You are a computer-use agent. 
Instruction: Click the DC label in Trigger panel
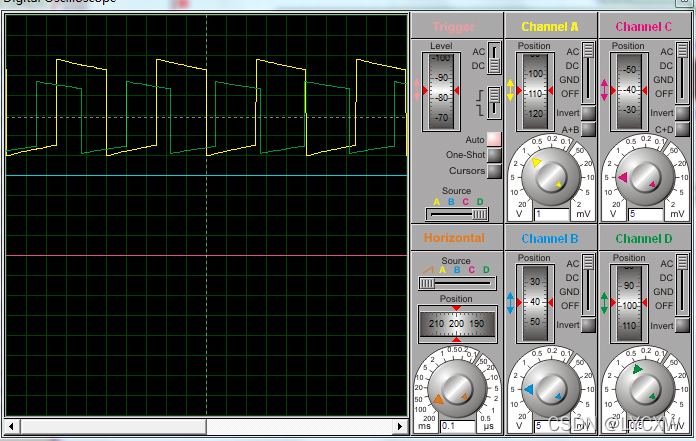click(x=478, y=66)
